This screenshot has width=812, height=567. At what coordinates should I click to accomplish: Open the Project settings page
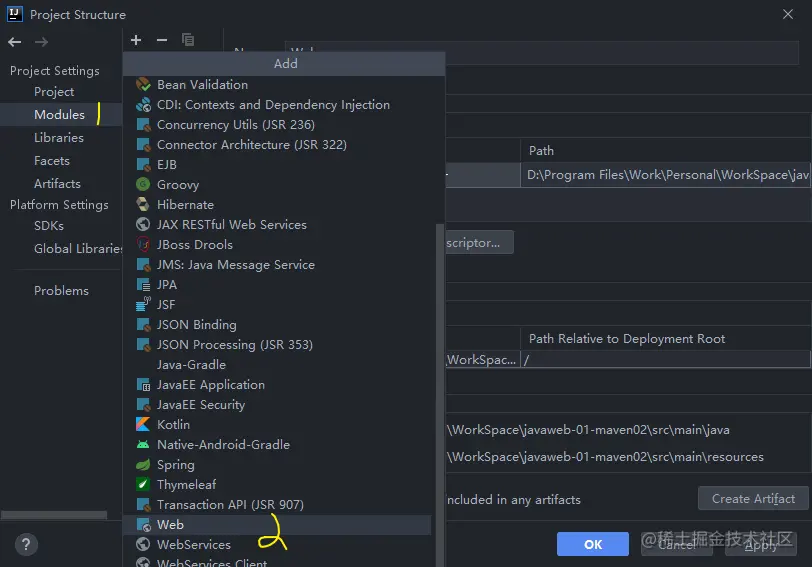click(x=54, y=92)
